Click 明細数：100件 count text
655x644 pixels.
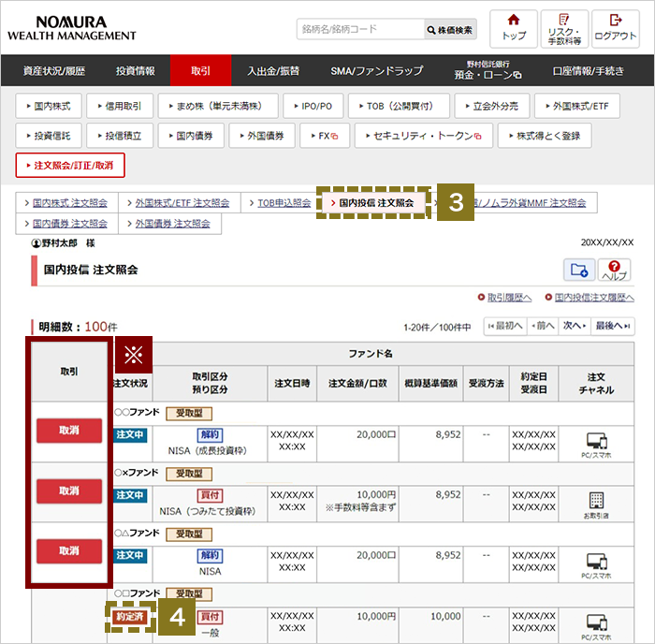(78, 327)
